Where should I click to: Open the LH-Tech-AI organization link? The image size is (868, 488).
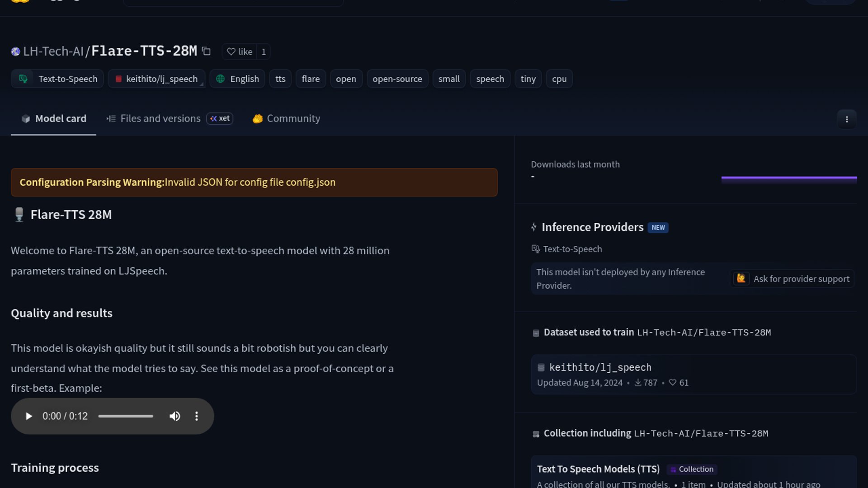coord(53,51)
